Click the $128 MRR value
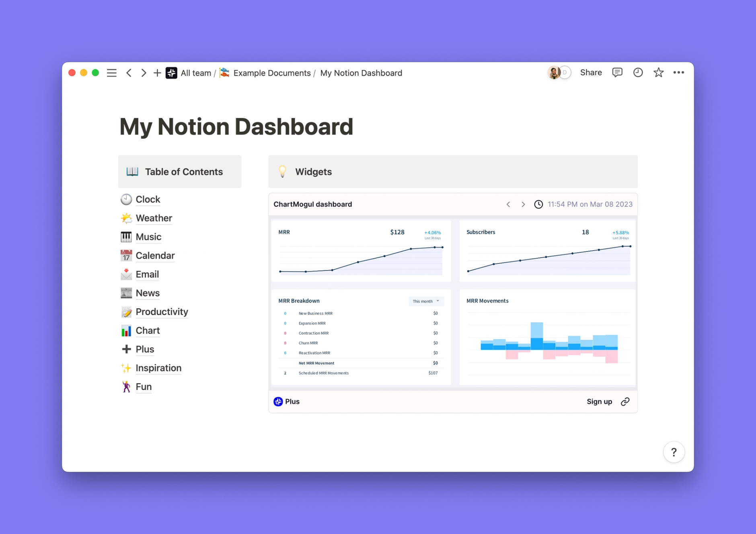The width and height of the screenshot is (756, 534). tap(397, 232)
